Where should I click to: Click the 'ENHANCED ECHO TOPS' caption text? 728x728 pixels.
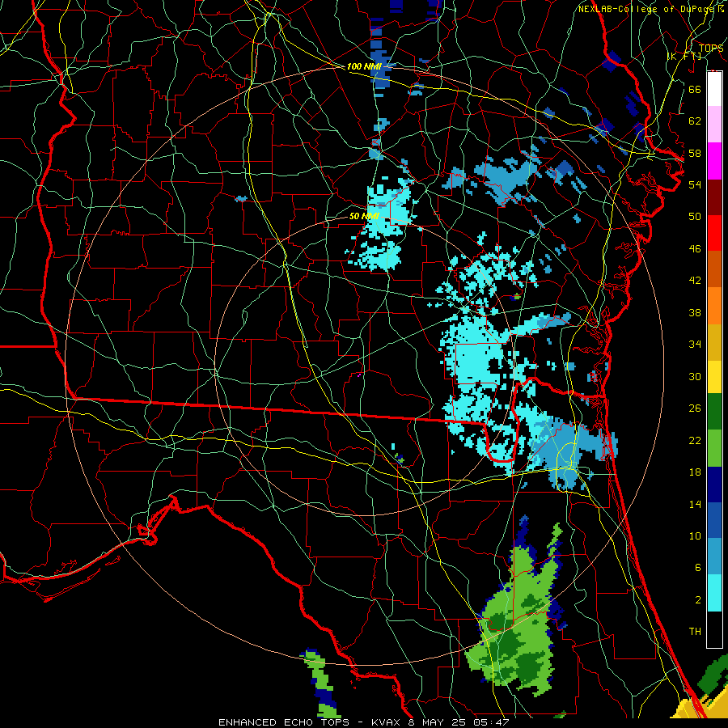(284, 722)
